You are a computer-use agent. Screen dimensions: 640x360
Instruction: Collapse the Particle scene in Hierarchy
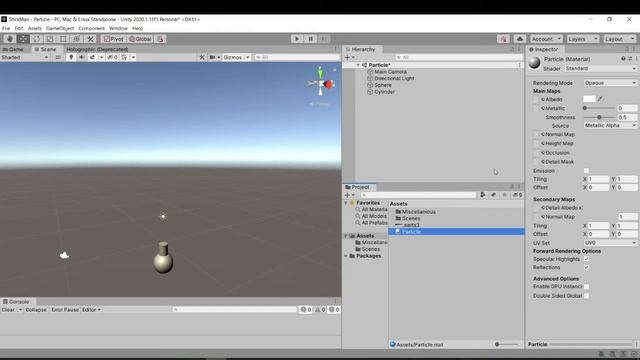point(358,65)
